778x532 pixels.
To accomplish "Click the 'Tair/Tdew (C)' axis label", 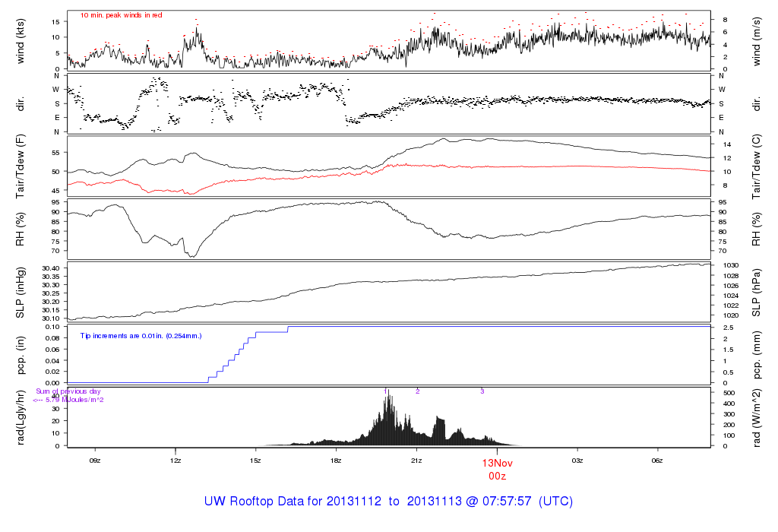I will tap(756, 166).
